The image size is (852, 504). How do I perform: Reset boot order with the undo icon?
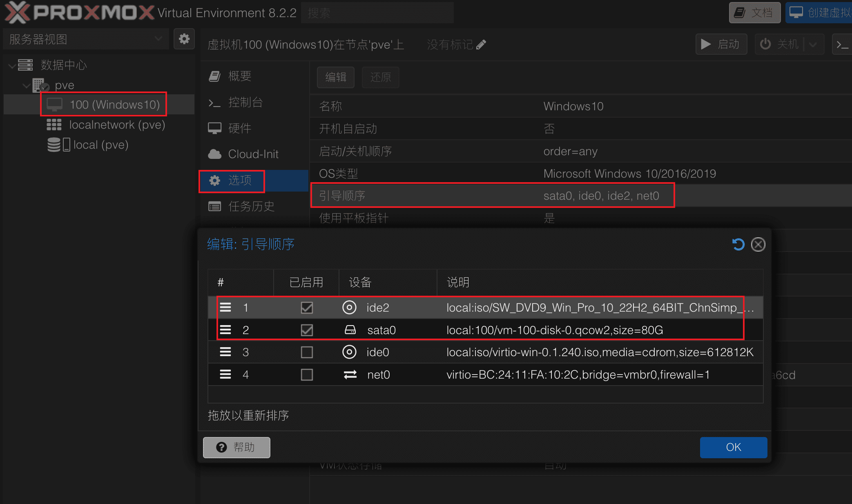pyautogui.click(x=738, y=245)
